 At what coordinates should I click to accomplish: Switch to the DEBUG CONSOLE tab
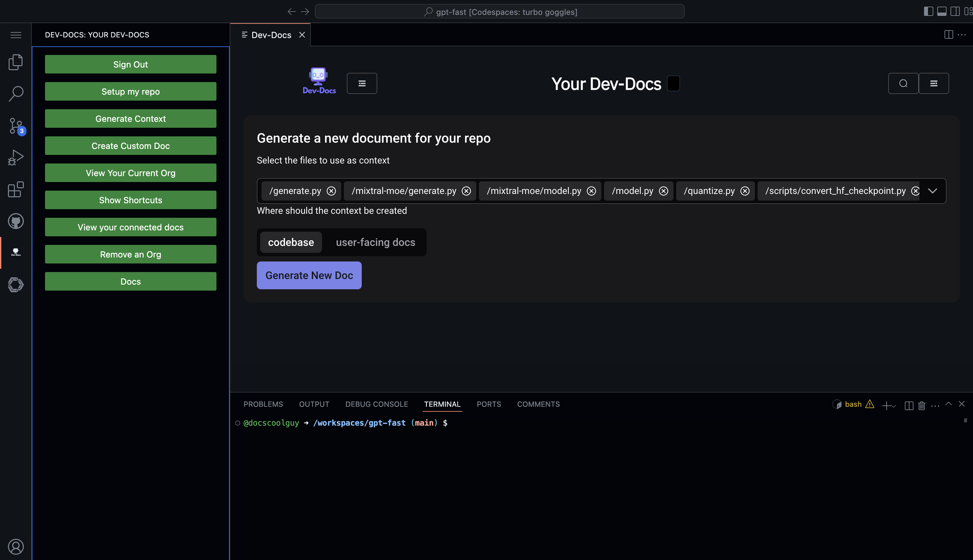(376, 404)
